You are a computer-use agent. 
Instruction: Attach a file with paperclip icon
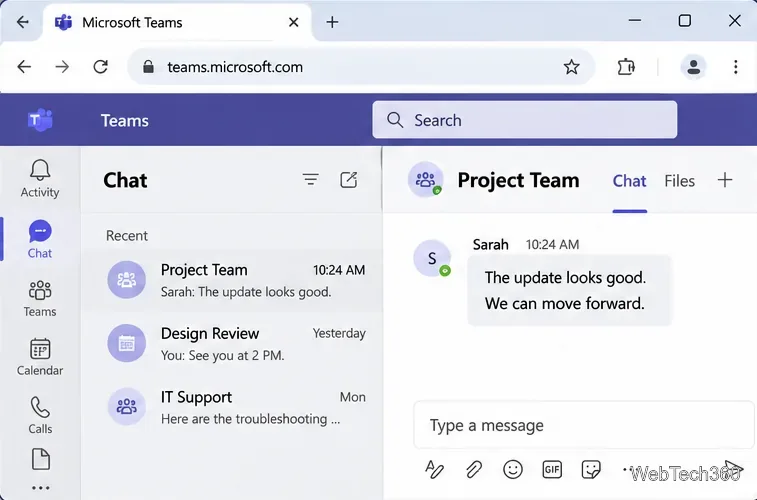click(474, 469)
